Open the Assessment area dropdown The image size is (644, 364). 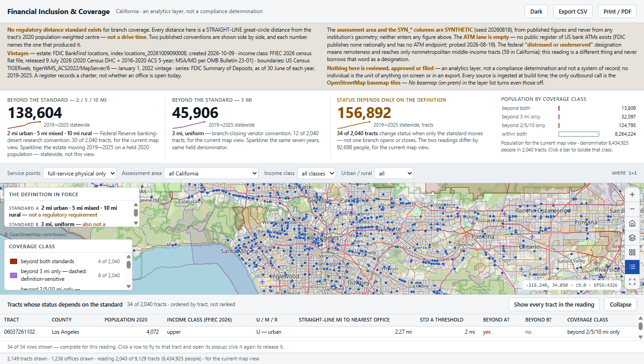pos(211,173)
